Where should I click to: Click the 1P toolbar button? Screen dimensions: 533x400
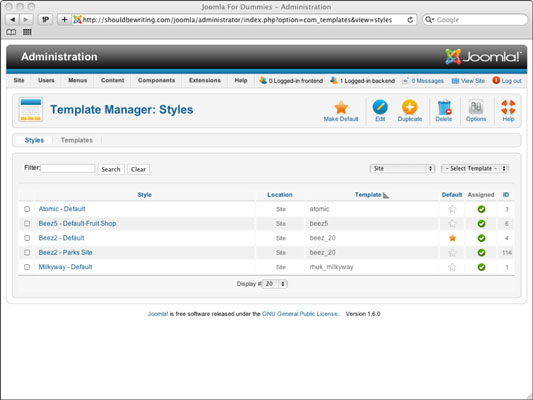pyautogui.click(x=45, y=19)
